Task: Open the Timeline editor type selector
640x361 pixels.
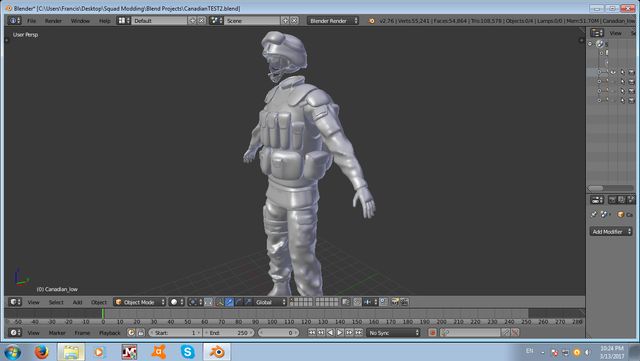Action: coord(15,332)
